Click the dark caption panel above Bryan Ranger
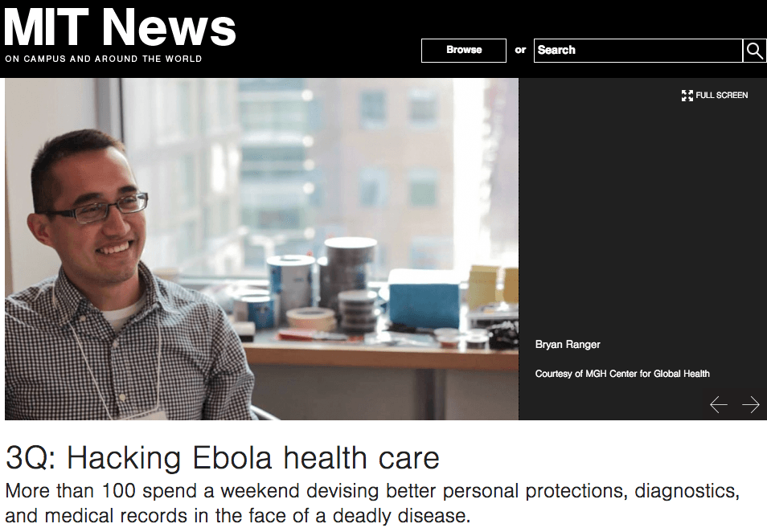767x532 pixels. (x=642, y=215)
